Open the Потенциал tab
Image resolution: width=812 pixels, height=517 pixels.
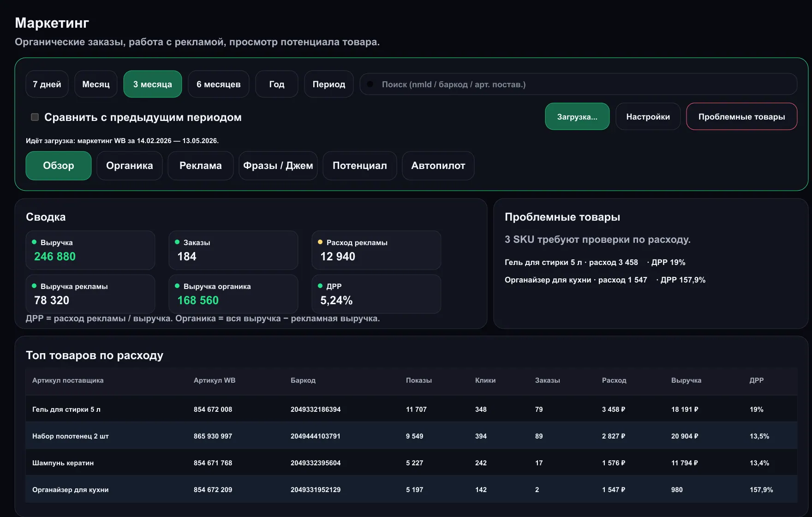(360, 166)
